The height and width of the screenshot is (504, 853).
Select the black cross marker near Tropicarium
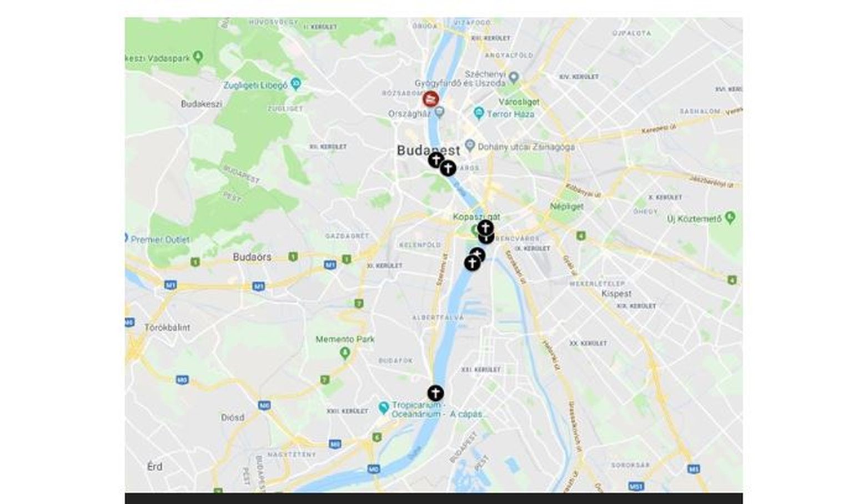click(435, 393)
